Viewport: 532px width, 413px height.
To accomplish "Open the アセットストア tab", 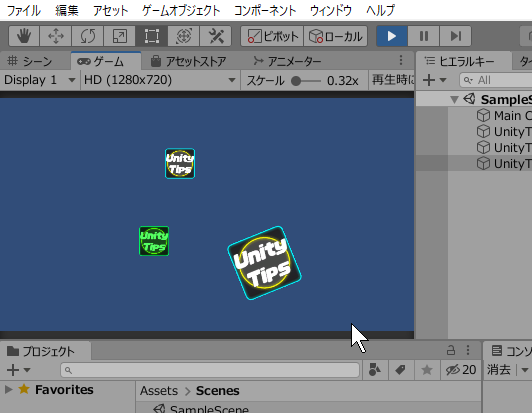I will pyautogui.click(x=189, y=61).
